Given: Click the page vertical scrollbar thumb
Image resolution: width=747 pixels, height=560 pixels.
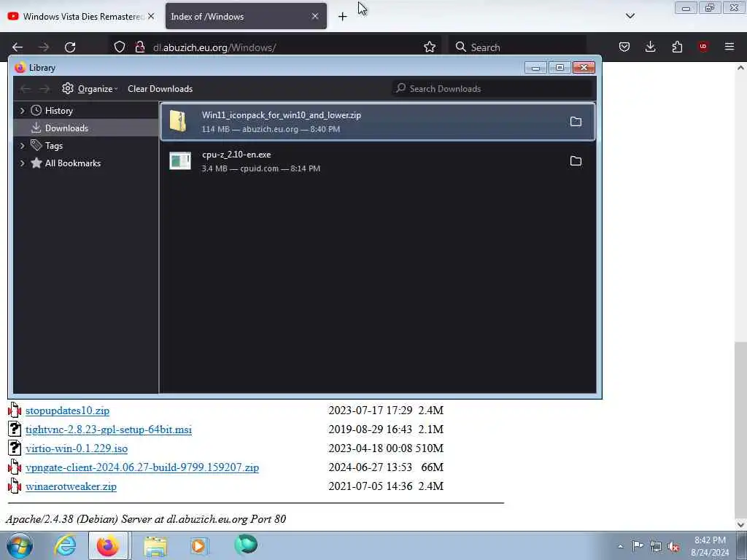Looking at the screenshot, I should point(740,429).
